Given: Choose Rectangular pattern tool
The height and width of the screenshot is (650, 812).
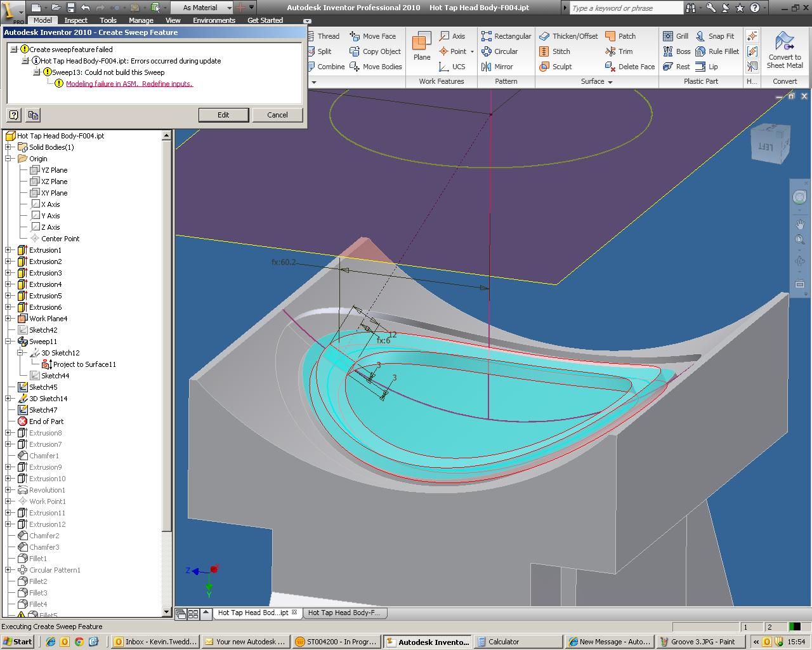Looking at the screenshot, I should click(506, 36).
